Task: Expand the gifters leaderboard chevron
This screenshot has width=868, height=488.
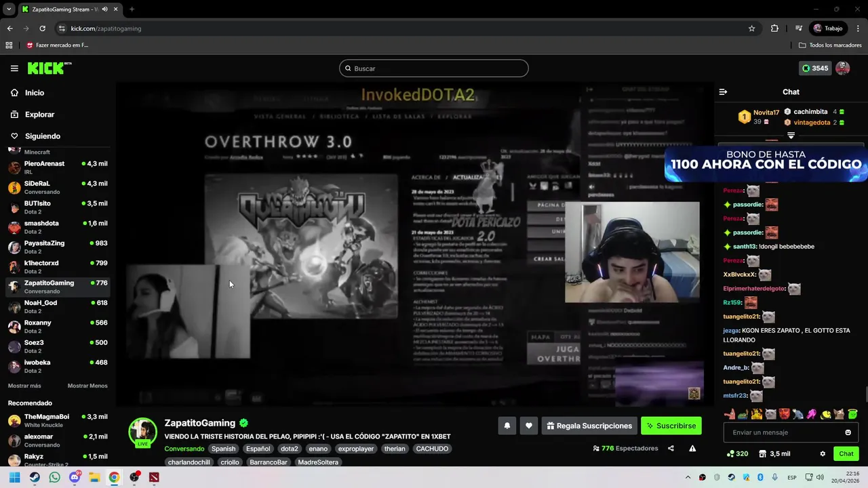Action: 791,136
